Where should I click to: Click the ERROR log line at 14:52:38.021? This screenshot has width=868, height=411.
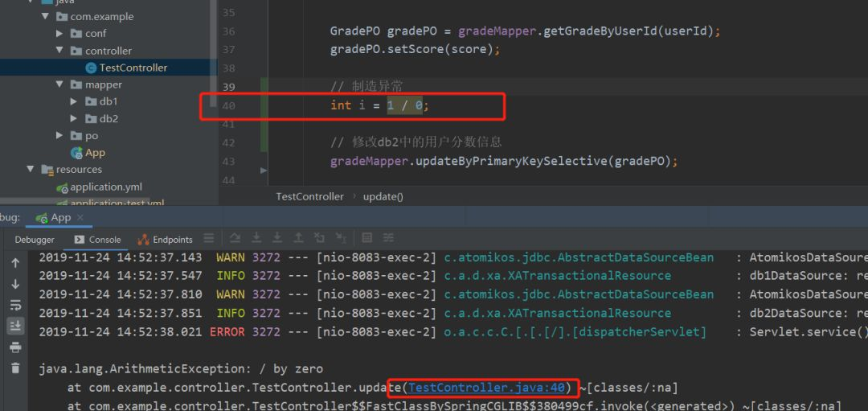(453, 332)
